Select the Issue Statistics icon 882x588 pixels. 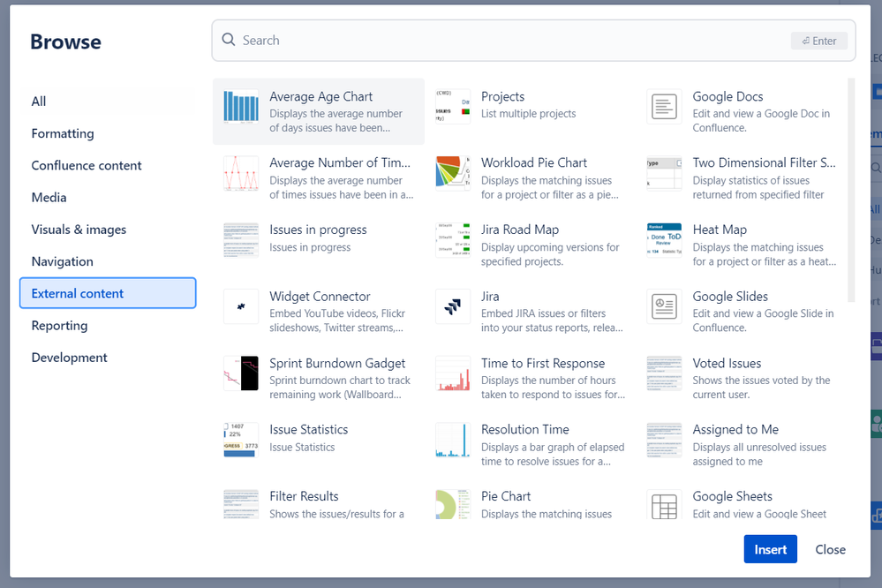click(x=241, y=440)
